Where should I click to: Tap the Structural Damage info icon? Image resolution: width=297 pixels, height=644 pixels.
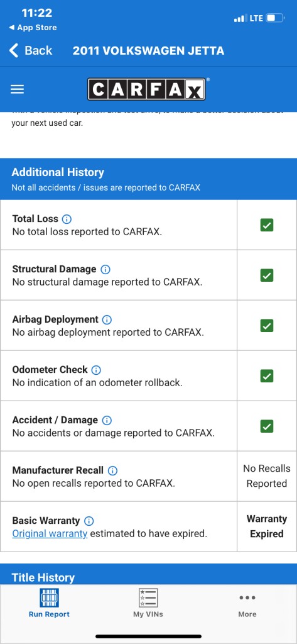[x=105, y=269]
